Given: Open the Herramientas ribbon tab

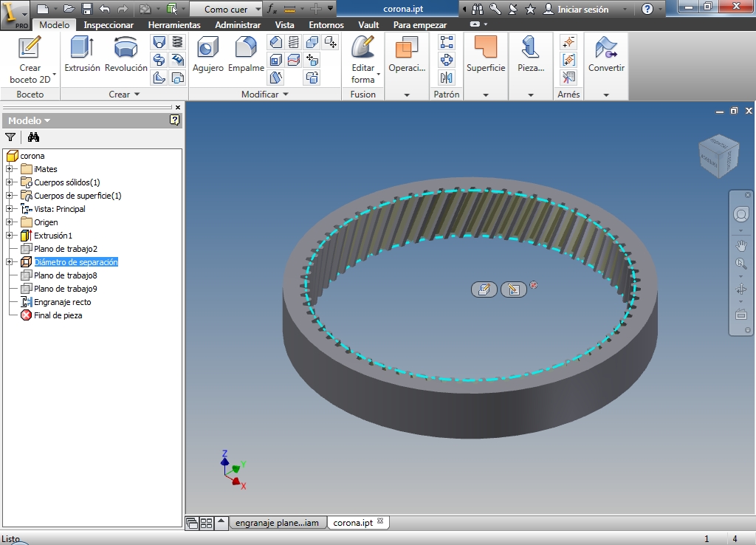Looking at the screenshot, I should coord(174,25).
